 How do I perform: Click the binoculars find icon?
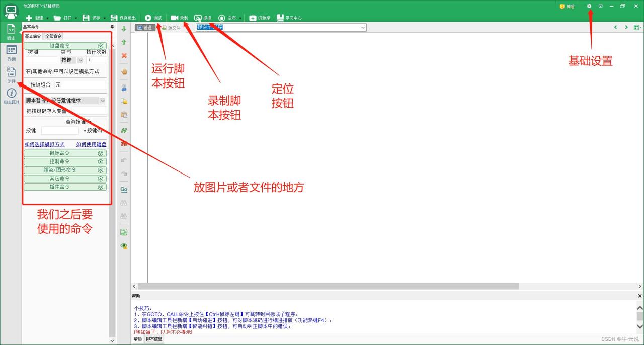point(124,203)
